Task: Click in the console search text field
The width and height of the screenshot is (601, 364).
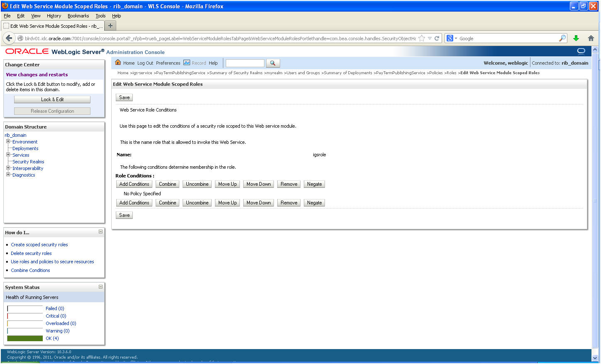Action: [x=245, y=63]
